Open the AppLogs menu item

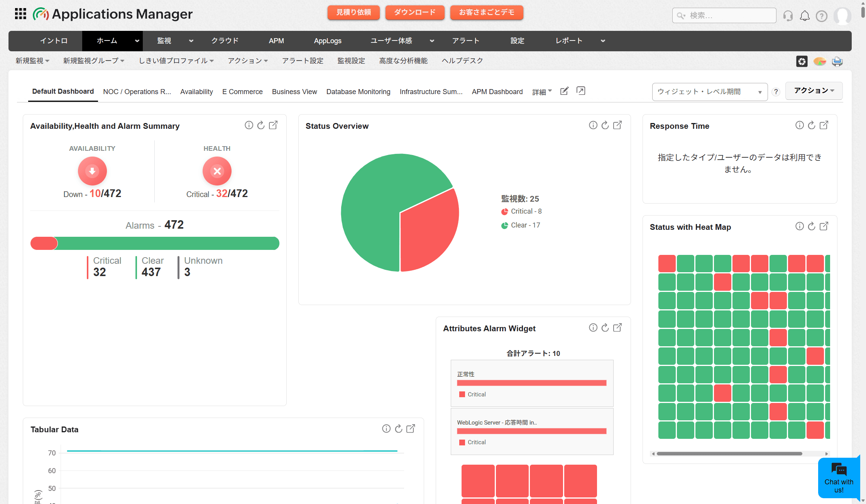(328, 41)
